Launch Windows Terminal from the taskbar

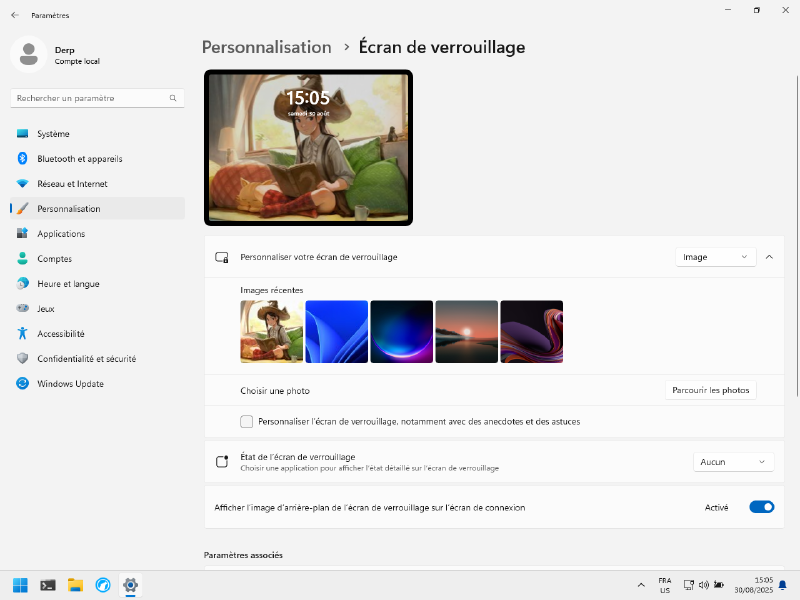[x=48, y=585]
